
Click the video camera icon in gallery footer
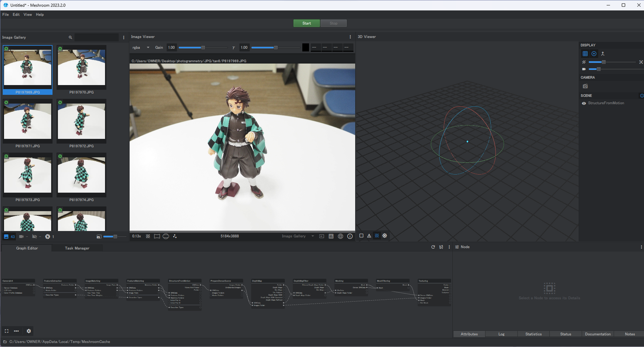tap(21, 237)
